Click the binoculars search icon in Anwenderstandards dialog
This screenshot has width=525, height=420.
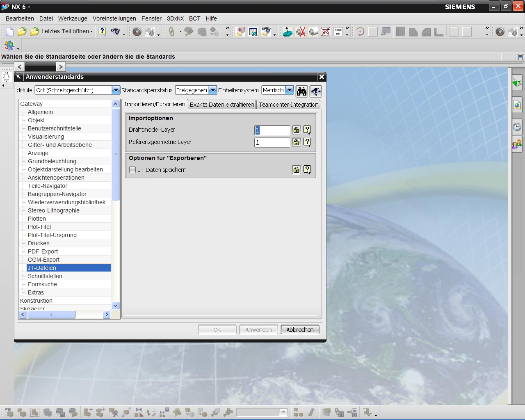pyautogui.click(x=301, y=91)
